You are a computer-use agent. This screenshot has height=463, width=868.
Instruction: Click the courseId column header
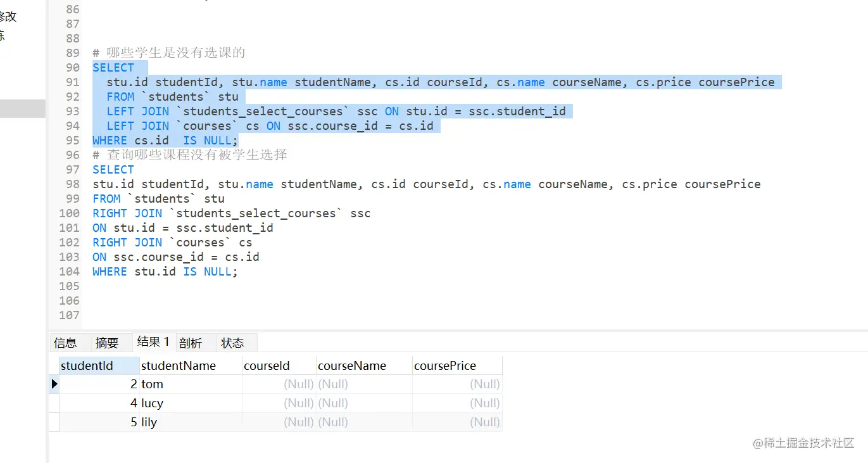tap(279, 365)
